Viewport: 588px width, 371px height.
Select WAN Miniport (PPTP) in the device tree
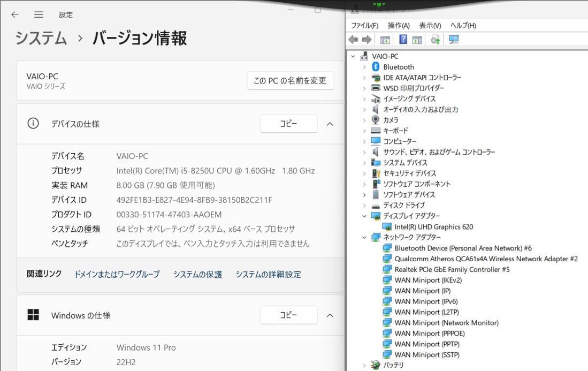point(426,344)
